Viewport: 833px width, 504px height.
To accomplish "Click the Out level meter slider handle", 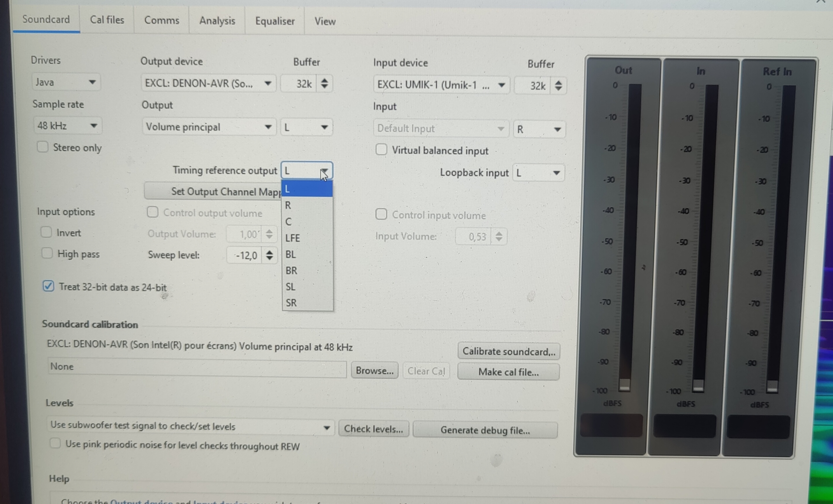I will (x=624, y=385).
